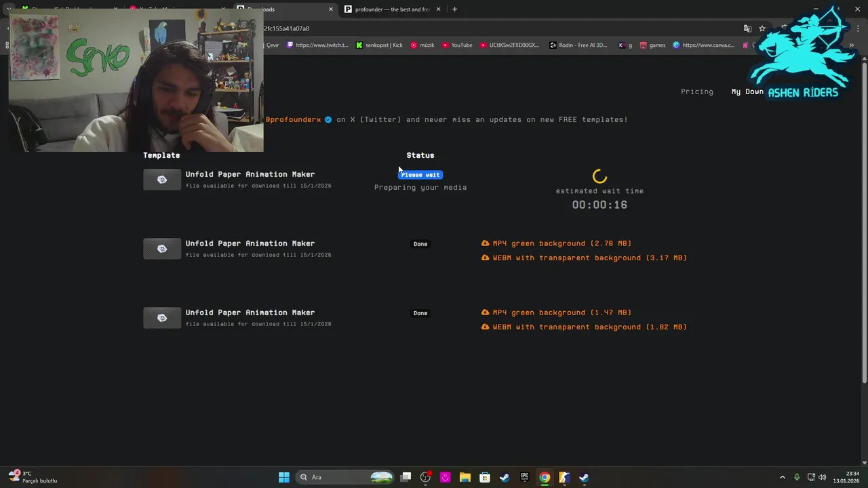Bookmark this page with the star icon
Screen dimensions: 868x488
pyautogui.click(x=762, y=28)
